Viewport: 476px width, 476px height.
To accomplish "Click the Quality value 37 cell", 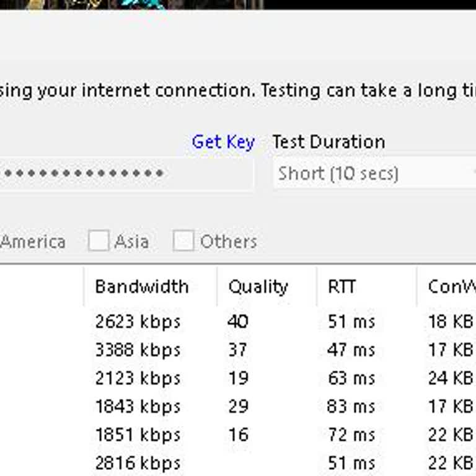I will 238,350.
